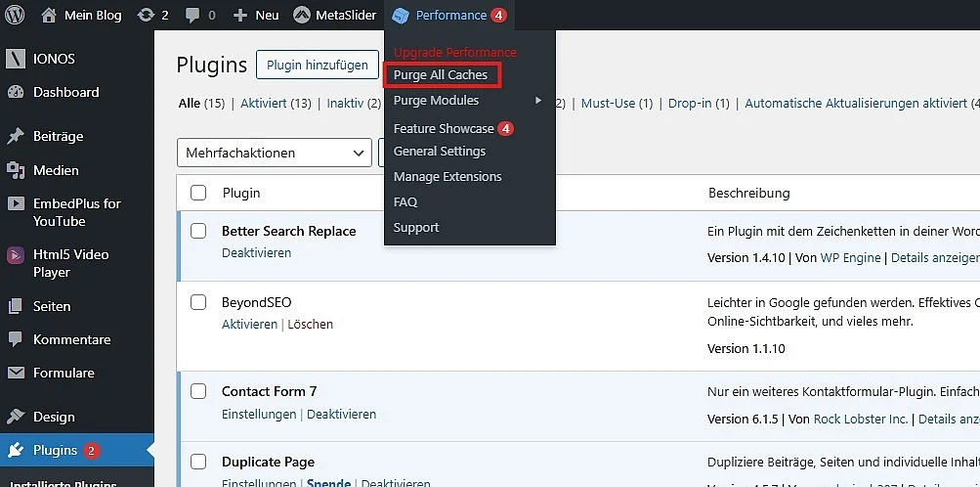Screen dimensions: 980x487
Task: Open FAQ menu entry
Action: tap(405, 201)
